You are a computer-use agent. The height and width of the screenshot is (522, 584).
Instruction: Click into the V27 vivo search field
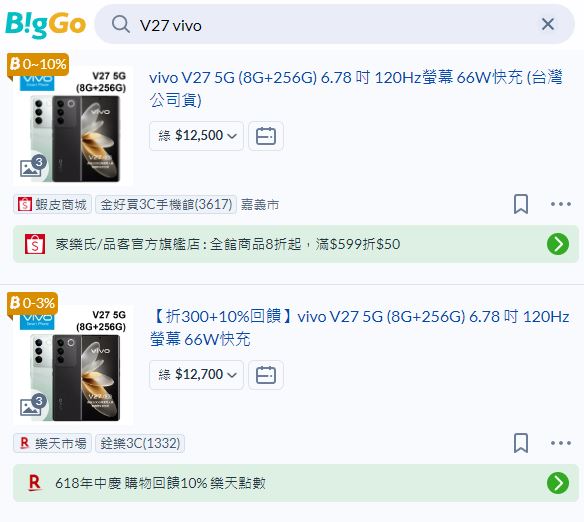coord(334,25)
